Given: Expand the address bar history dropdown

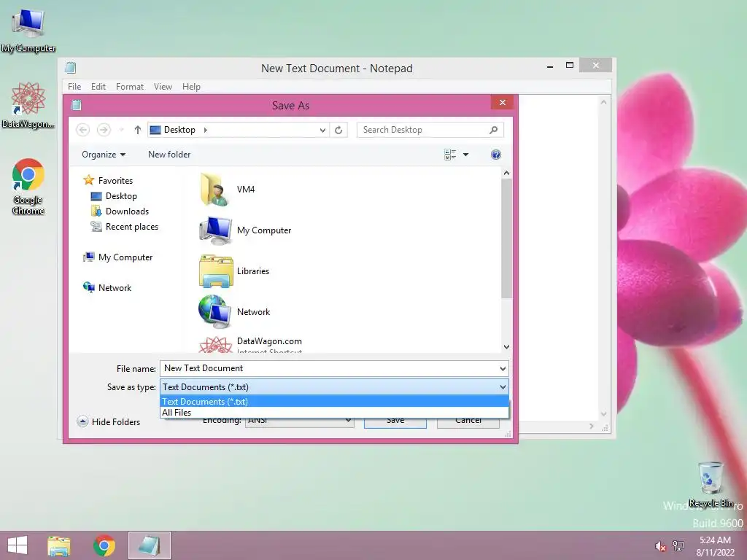Looking at the screenshot, I should tap(322, 130).
